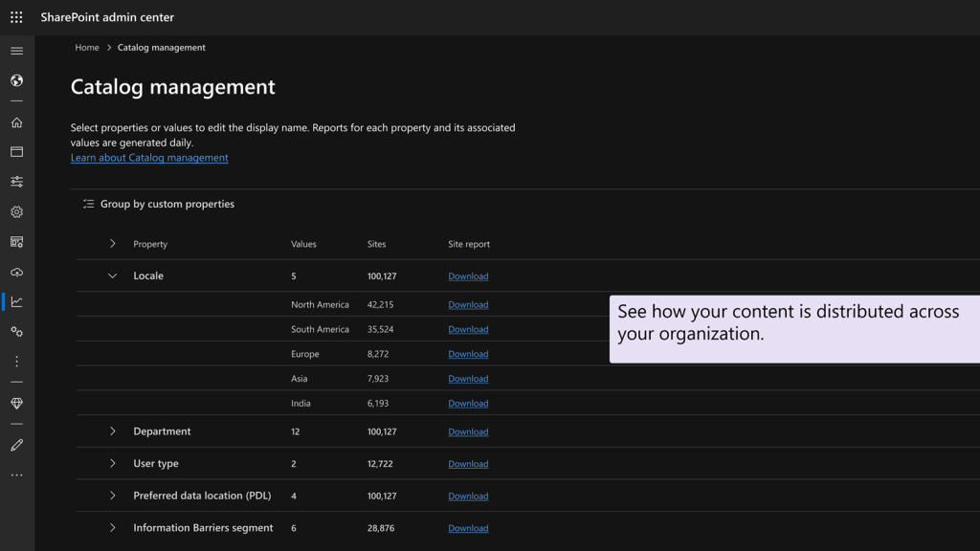This screenshot has height=551, width=980.
Task: Expand the Information Barriers segment row
Action: 112,527
